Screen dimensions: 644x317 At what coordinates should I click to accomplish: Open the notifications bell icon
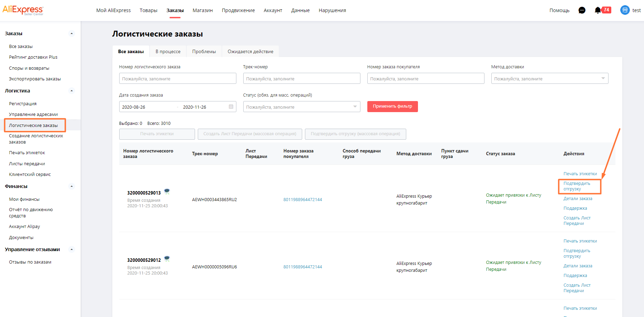click(x=598, y=10)
